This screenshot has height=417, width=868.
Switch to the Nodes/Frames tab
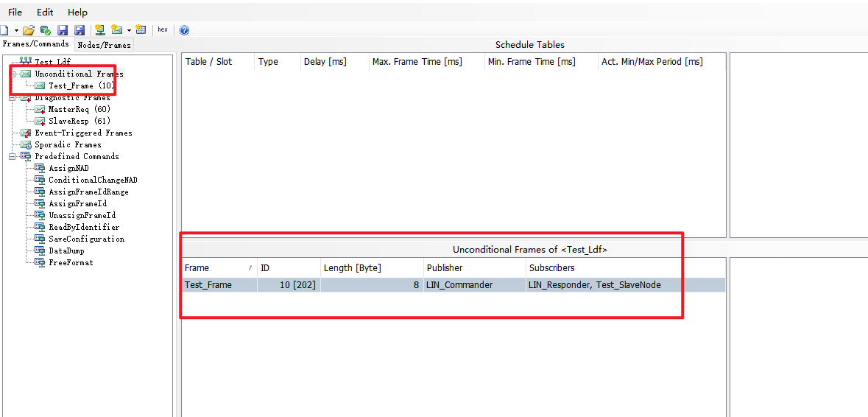[x=105, y=45]
